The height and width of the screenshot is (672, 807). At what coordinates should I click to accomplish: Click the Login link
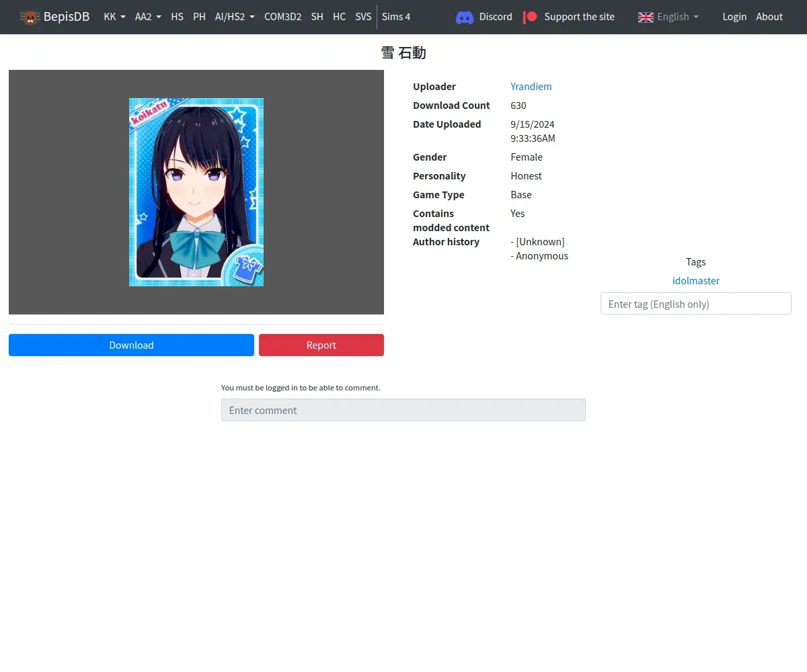pyautogui.click(x=734, y=17)
